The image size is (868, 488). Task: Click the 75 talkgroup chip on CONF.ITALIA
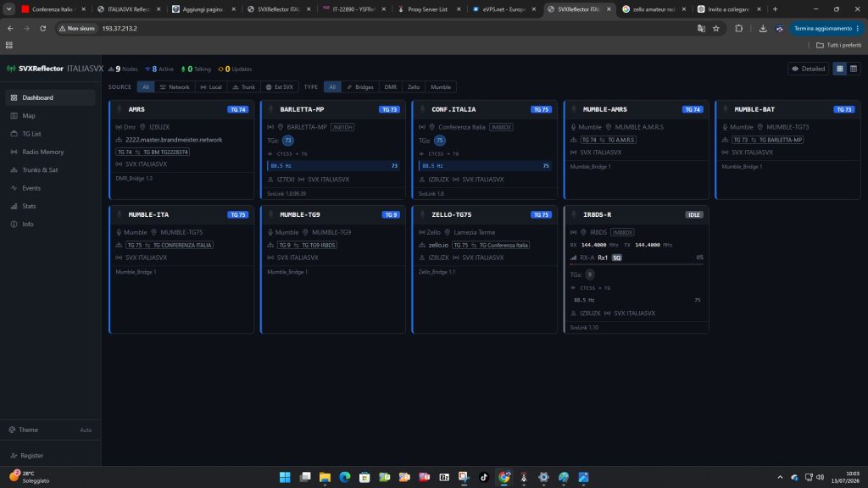440,141
